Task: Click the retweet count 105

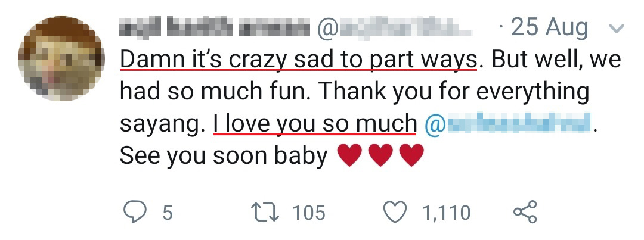Action: (309, 213)
